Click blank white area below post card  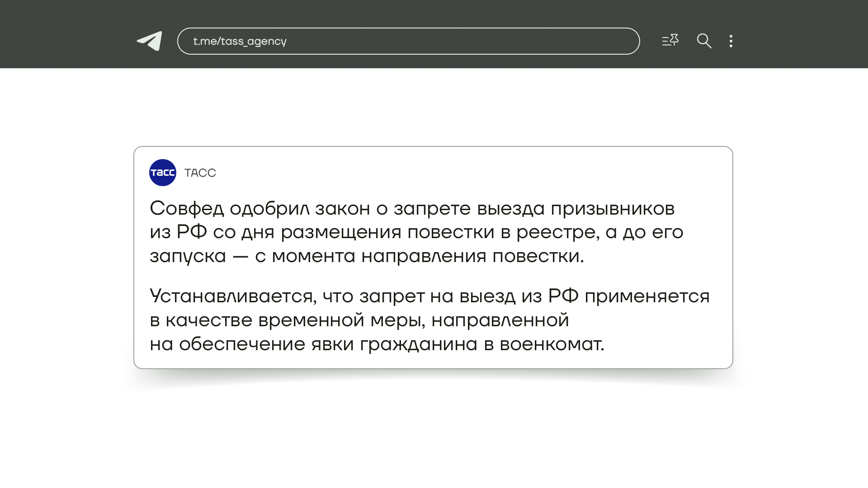point(434,434)
